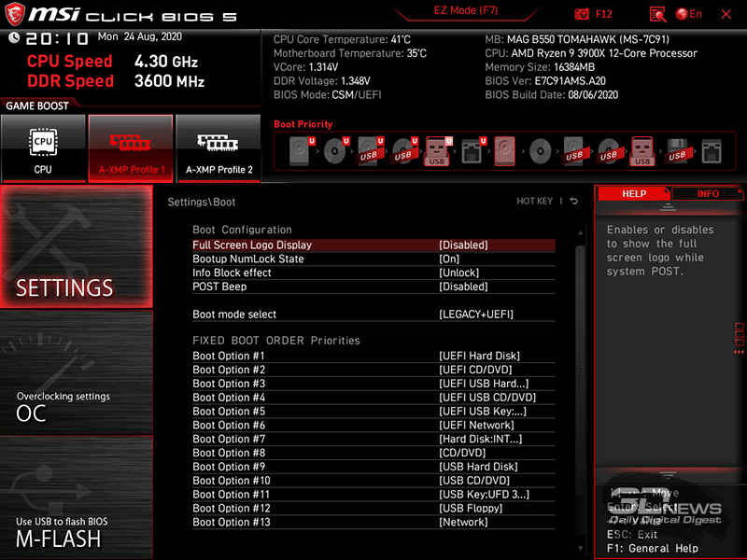
Task: Open Boot Option #7 [Hard Disk:INT...] dropdown
Action: pyautogui.click(x=481, y=439)
